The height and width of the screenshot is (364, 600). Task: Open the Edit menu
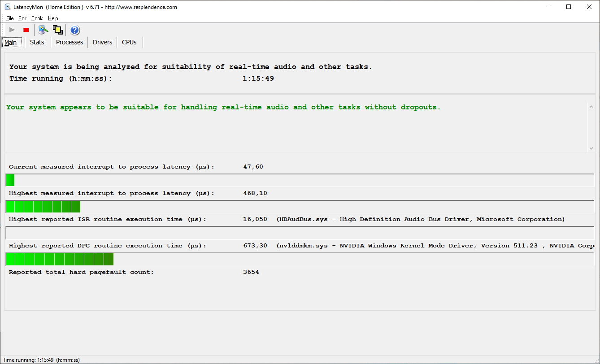click(x=22, y=18)
